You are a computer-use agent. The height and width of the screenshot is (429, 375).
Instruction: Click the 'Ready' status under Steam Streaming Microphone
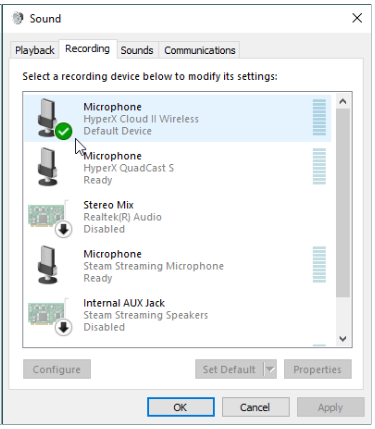(98, 278)
